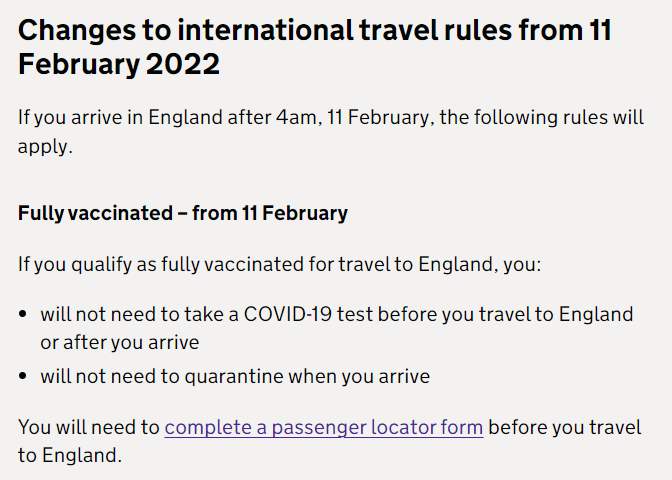The height and width of the screenshot is (480, 672).
Task: Click the words 'You will need to' before the link
Action: (89, 427)
